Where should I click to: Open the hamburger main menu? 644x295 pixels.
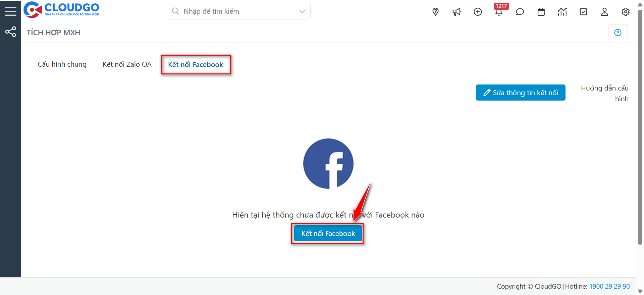click(x=10, y=11)
